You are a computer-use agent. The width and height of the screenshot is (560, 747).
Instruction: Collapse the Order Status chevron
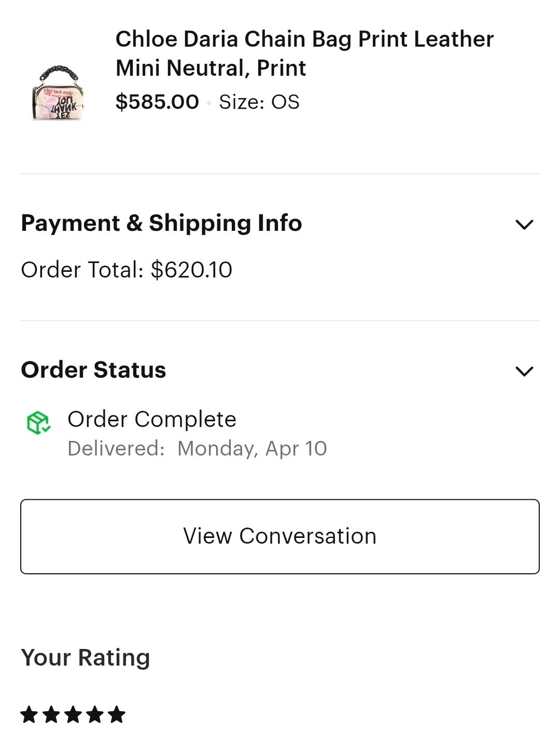pyautogui.click(x=524, y=371)
